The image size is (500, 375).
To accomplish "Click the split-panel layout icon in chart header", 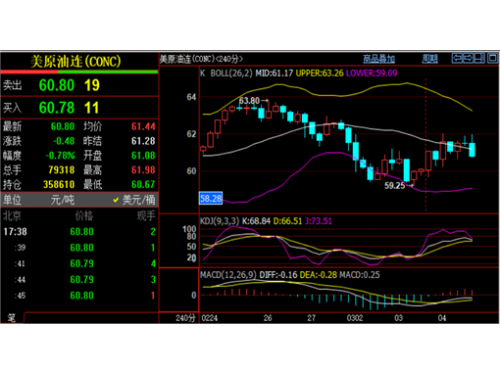I will click(x=479, y=58).
